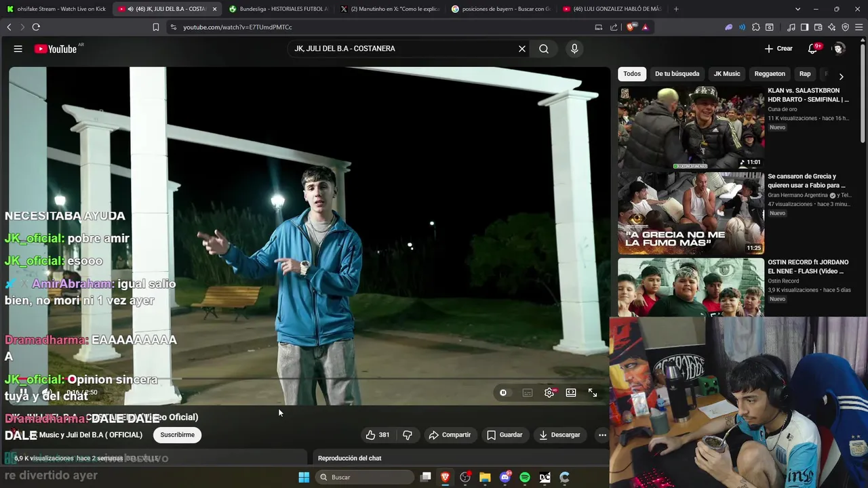The width and height of the screenshot is (868, 488).
Task: Select the Reggaeton chip
Action: [x=770, y=74]
